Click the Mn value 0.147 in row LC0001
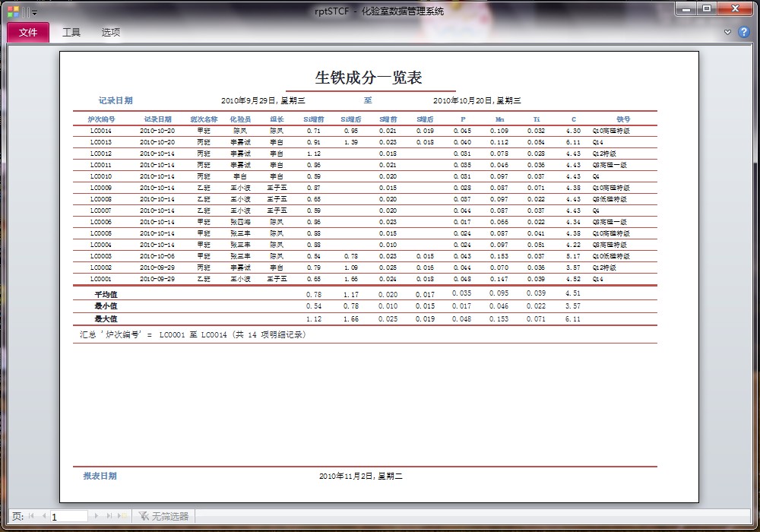Viewport: 760px width, 532px height. (499, 279)
